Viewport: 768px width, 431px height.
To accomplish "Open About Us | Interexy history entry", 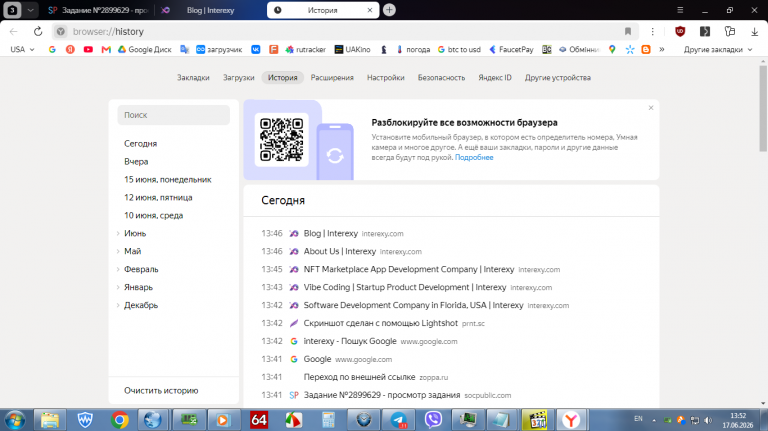I will (x=339, y=251).
